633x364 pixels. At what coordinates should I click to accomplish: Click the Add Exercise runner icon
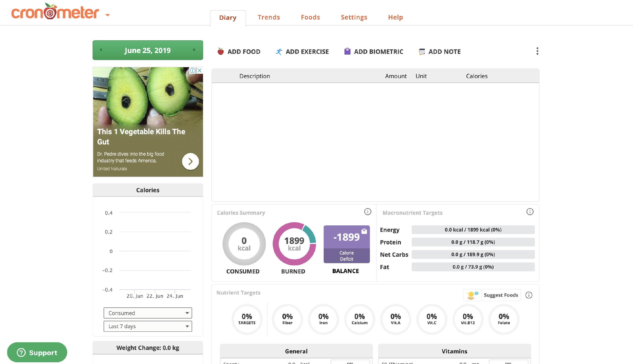279,51
